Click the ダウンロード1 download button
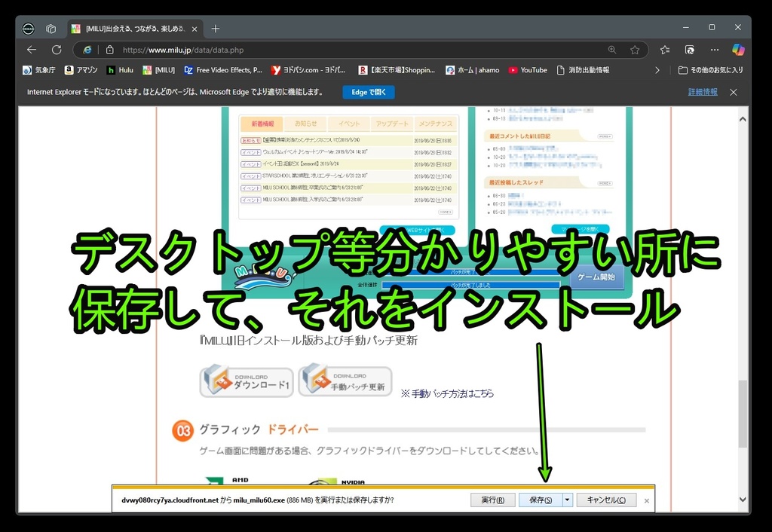Viewport: 772px width, 532px height. (x=247, y=381)
